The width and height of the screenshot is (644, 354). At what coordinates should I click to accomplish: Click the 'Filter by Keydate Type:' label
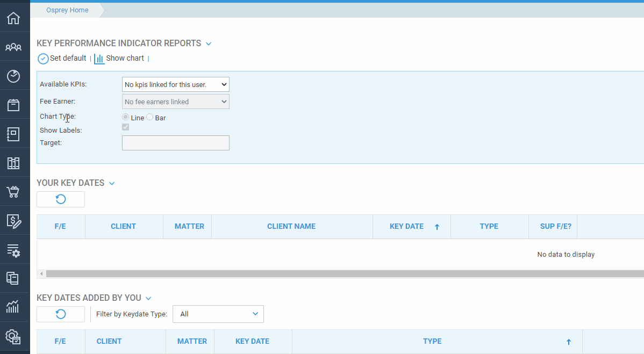[x=132, y=314]
